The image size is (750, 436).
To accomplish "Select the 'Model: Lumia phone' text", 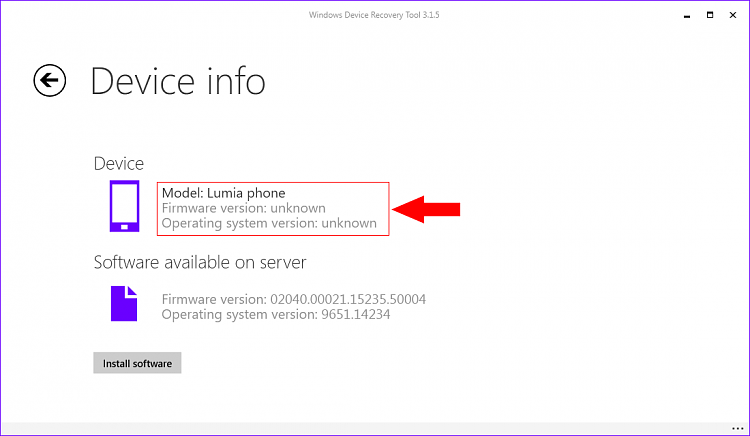I will pos(223,193).
